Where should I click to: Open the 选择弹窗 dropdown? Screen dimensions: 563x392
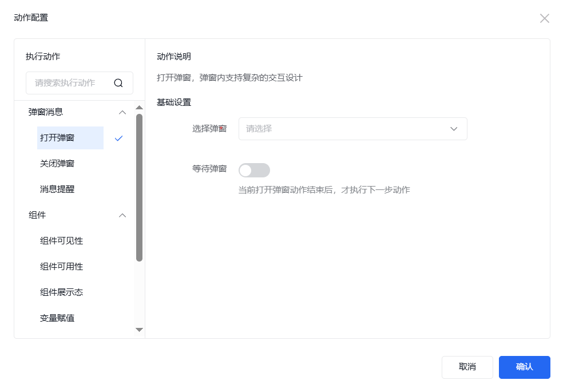click(352, 129)
